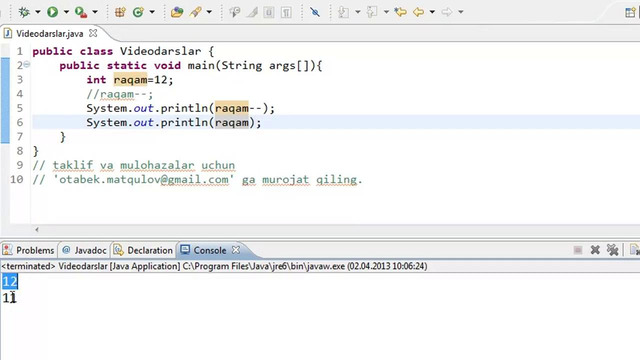Viewport: 640px width, 360px height.
Task: Click the Toggle Mark Occurrences icon
Action: [x=235, y=12]
